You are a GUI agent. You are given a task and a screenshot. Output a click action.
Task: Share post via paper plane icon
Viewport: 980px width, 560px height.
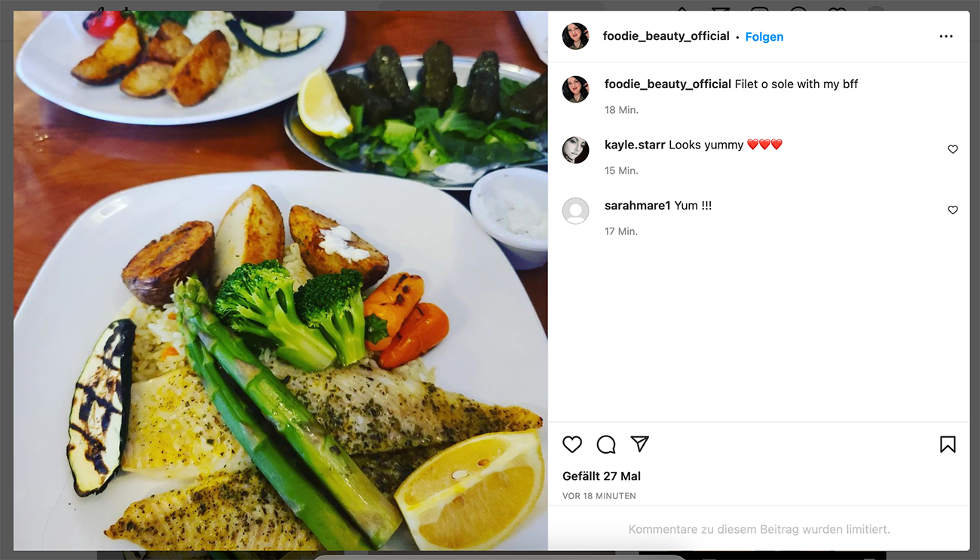[640, 444]
